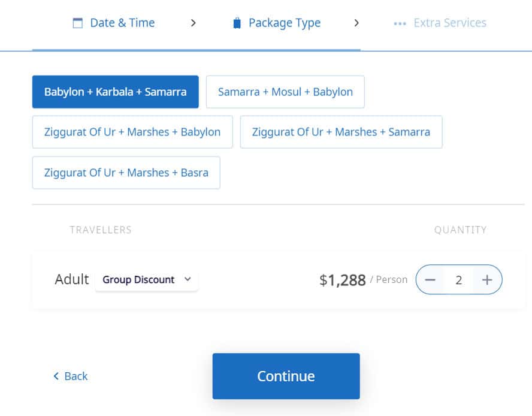This screenshot has width=532, height=416.
Task: Click the adult quantity value field
Action: [x=458, y=280]
